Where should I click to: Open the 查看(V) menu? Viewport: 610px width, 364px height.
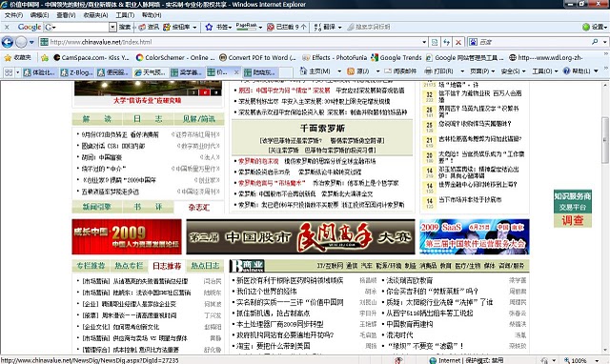click(66, 15)
